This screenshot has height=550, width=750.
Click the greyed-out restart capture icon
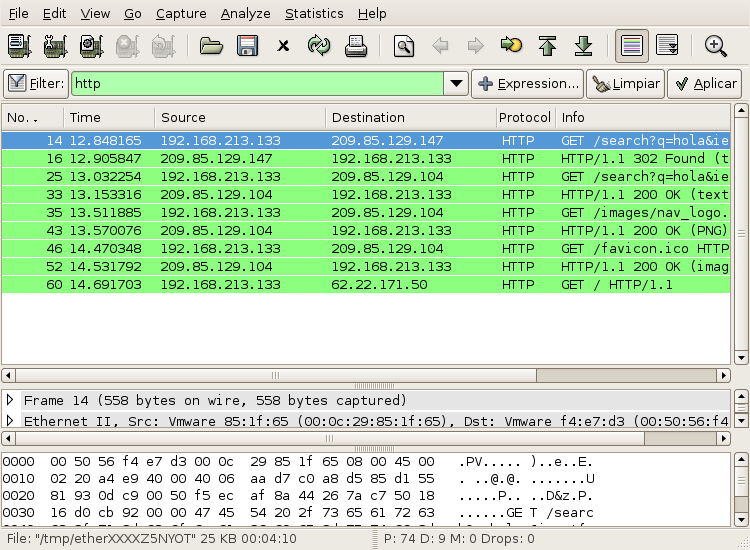163,46
